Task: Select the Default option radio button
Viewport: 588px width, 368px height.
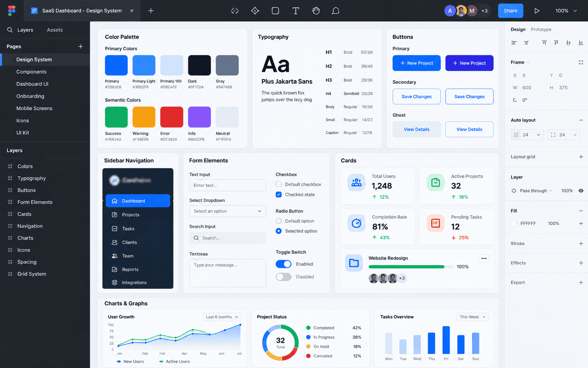Action: click(x=279, y=221)
